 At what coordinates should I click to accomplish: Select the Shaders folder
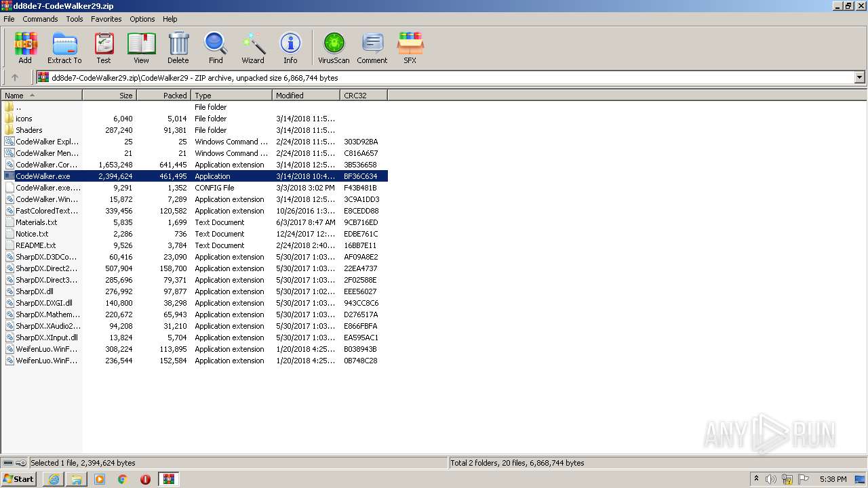[x=195, y=130]
